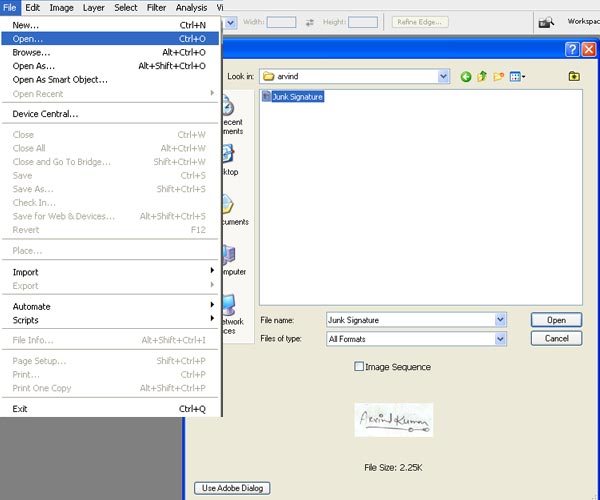Open the File menu
Image resolution: width=600 pixels, height=500 pixels.
pyautogui.click(x=10, y=8)
